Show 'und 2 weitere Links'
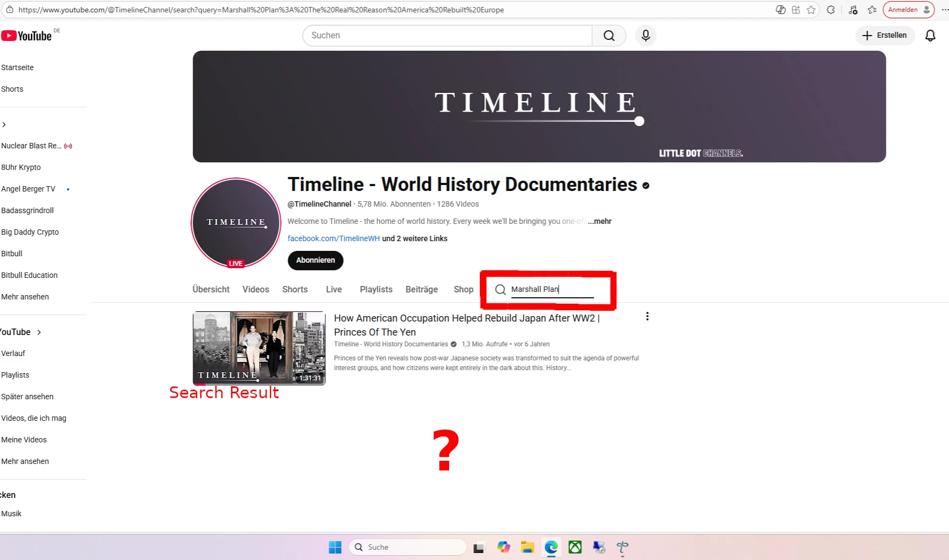This screenshot has width=949, height=560. coord(415,238)
